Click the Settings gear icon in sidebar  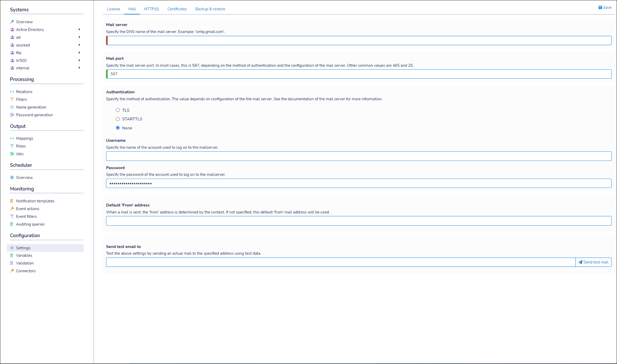[12, 248]
